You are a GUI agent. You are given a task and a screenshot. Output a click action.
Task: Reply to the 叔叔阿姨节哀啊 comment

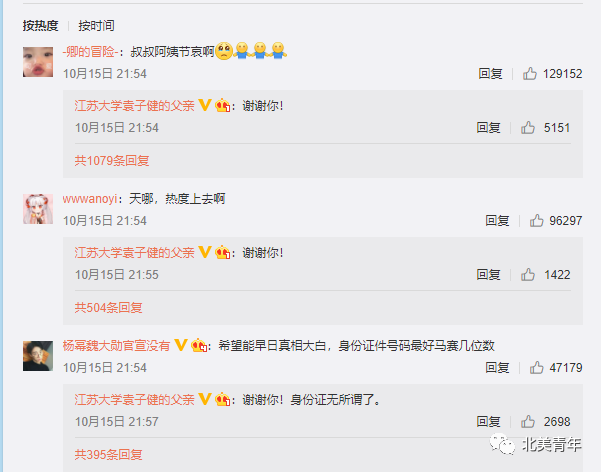coord(490,74)
